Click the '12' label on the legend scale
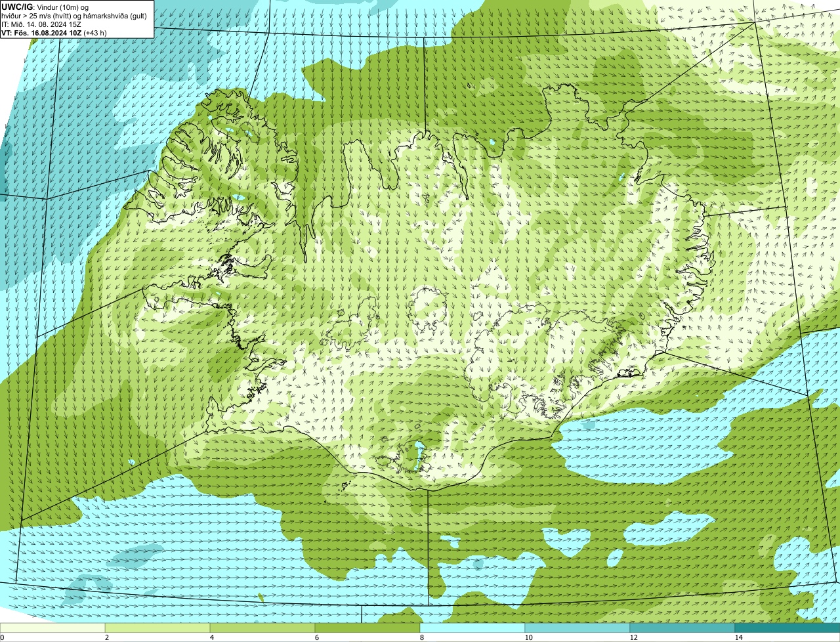 633,637
